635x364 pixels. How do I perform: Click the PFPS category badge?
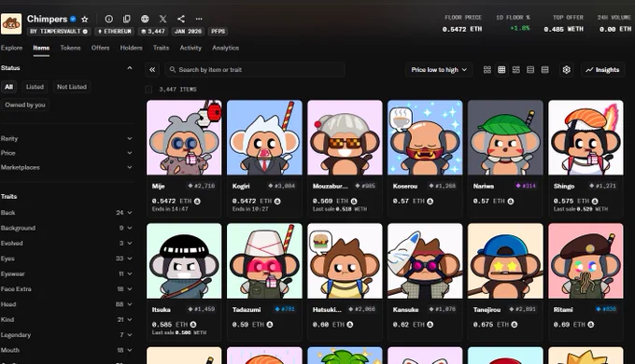(x=218, y=31)
